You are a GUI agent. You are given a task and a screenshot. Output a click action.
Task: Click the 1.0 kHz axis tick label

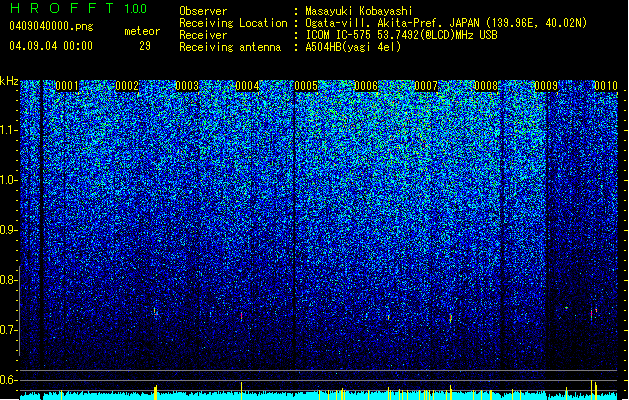pyautogui.click(x=9, y=180)
